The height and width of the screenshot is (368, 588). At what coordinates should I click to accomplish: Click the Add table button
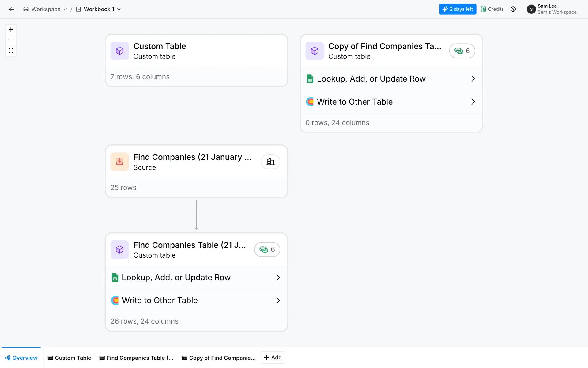click(x=273, y=358)
